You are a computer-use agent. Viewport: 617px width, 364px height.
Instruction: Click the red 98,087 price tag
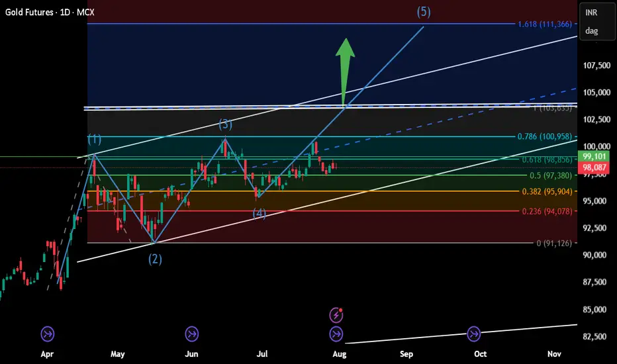(x=594, y=167)
